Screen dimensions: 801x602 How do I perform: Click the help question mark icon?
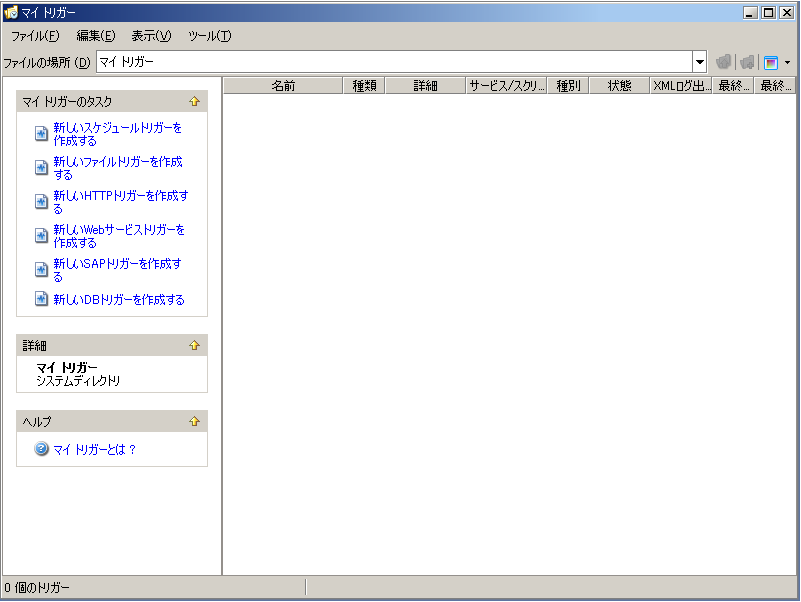point(42,449)
